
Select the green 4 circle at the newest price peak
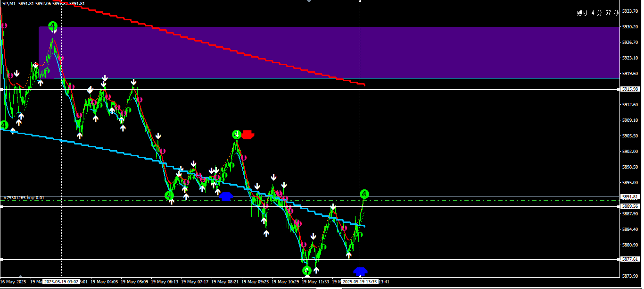[364, 194]
